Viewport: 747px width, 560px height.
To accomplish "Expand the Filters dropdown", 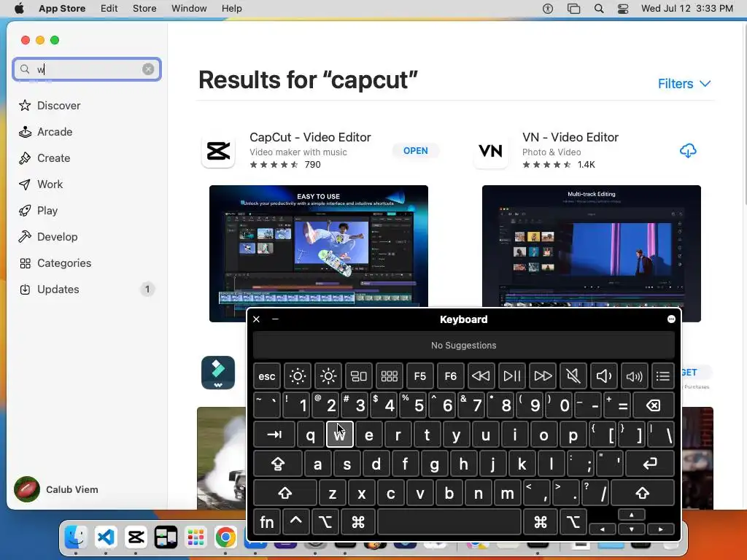I will pyautogui.click(x=684, y=84).
